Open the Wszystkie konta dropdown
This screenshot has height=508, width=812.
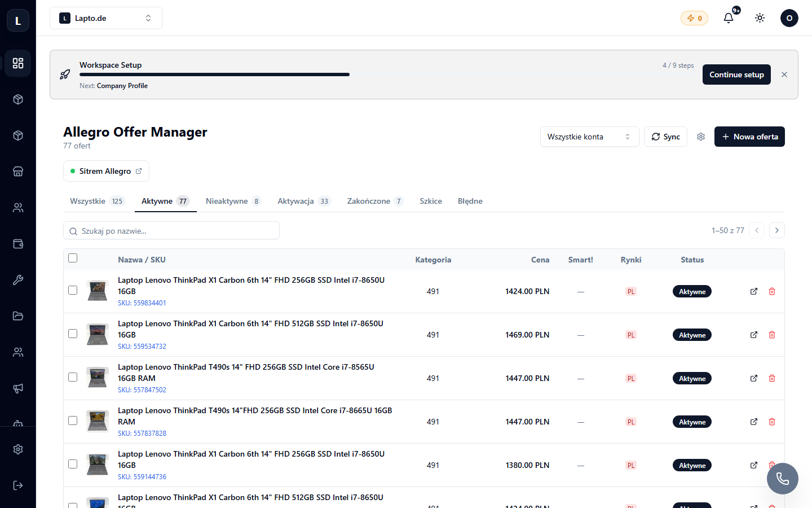(x=589, y=137)
